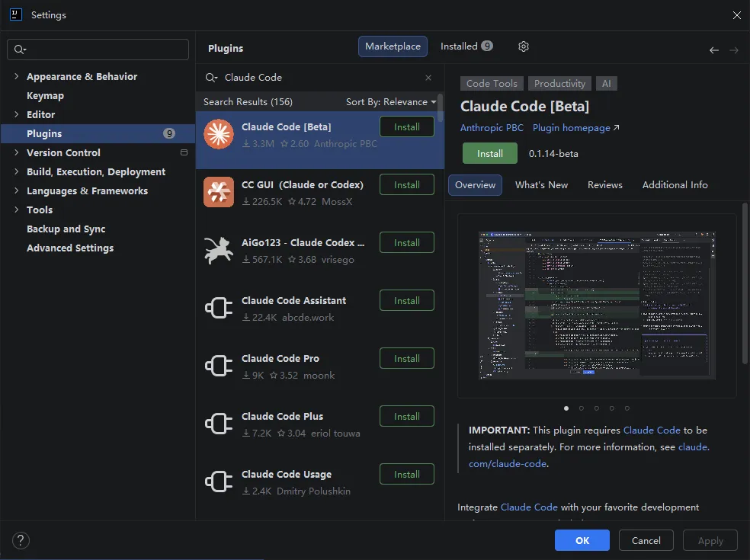750x560 pixels.
Task: Open Claude Code link in Integrate paragraph
Action: point(529,507)
